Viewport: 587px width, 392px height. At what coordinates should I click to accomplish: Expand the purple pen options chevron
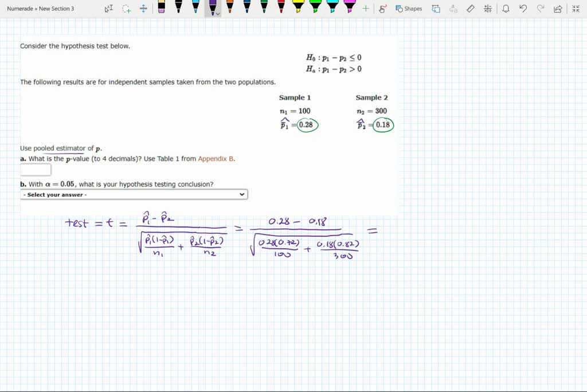(218, 13)
